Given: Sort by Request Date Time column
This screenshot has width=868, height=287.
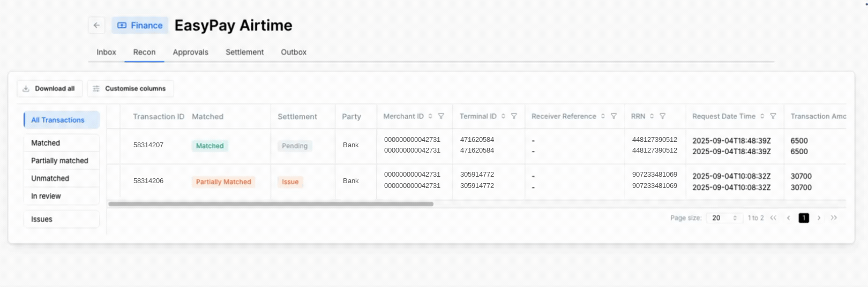Looking at the screenshot, I should click(x=762, y=116).
